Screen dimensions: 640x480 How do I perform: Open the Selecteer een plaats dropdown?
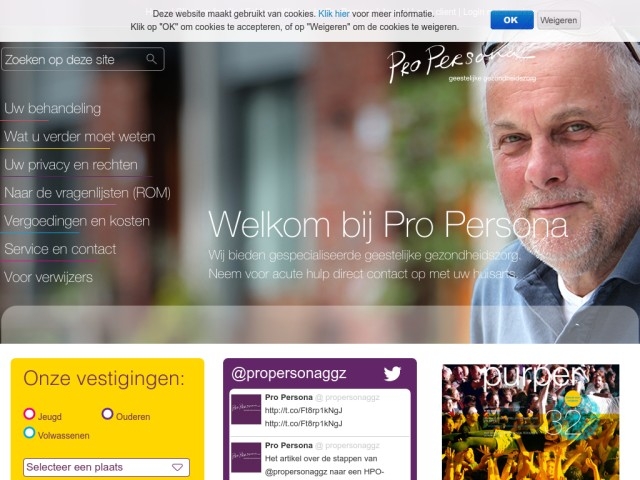[106, 467]
